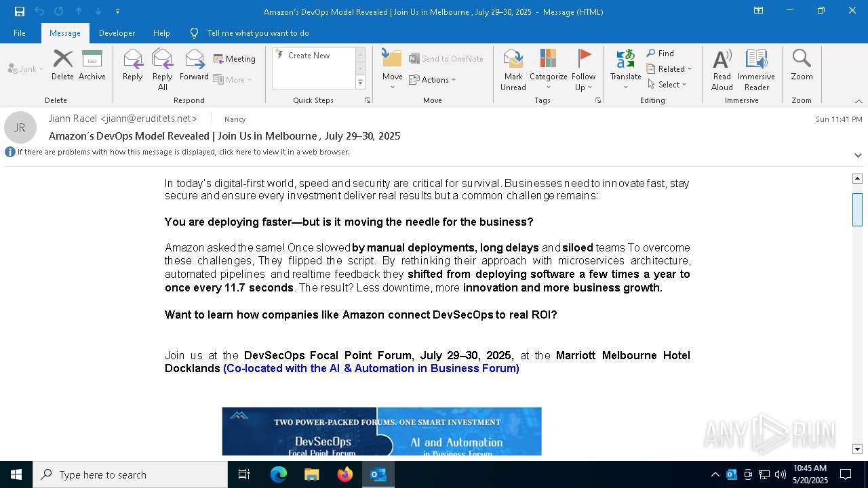Open the Actions dropdown

pyautogui.click(x=432, y=79)
